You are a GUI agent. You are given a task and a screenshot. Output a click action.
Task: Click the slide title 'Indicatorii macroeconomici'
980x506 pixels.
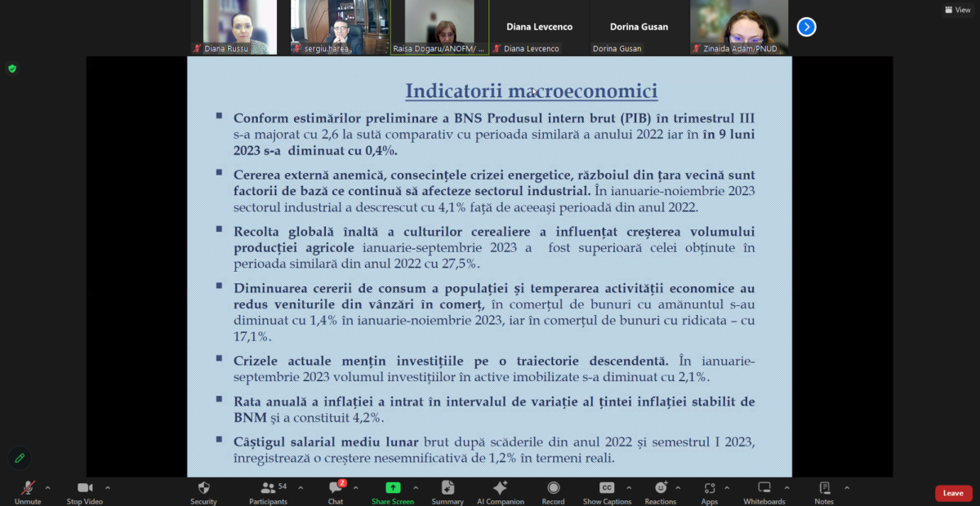[x=531, y=90]
